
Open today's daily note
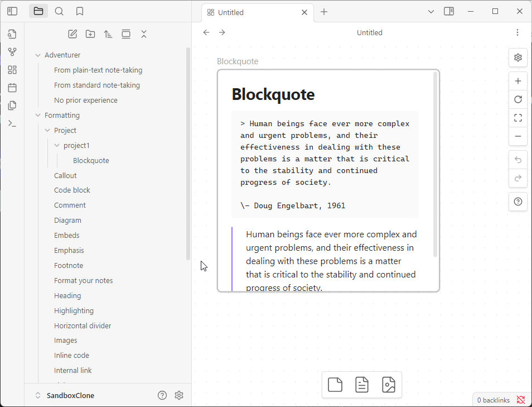point(12,88)
